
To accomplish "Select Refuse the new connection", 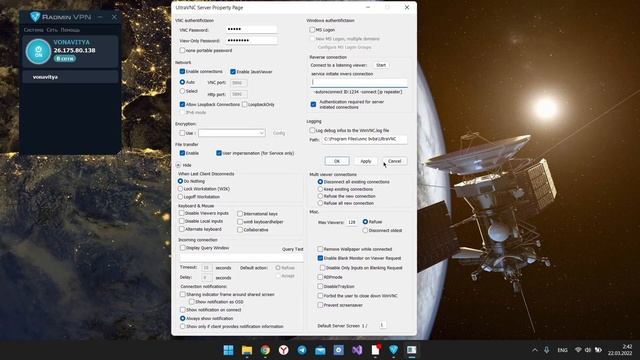I will tap(320, 196).
